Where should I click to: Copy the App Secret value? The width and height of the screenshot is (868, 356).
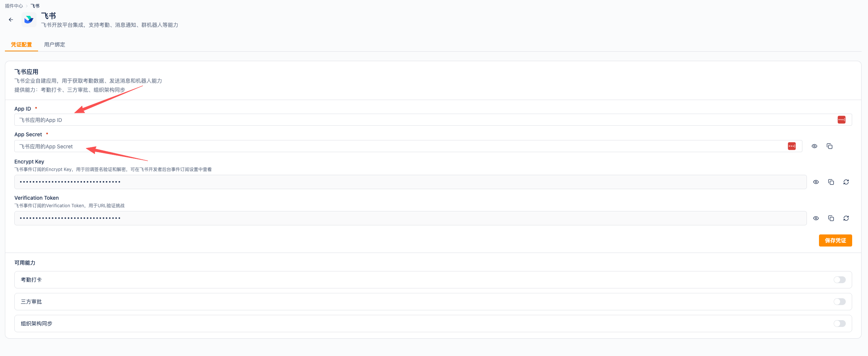pyautogui.click(x=830, y=146)
